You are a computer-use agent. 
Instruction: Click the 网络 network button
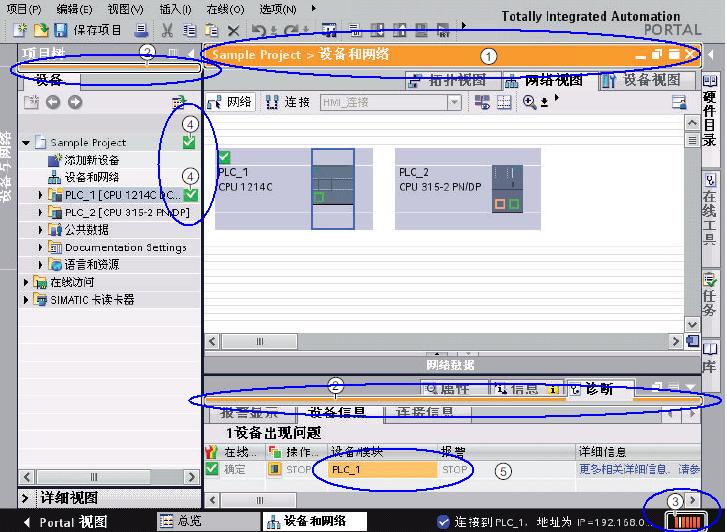(x=230, y=102)
